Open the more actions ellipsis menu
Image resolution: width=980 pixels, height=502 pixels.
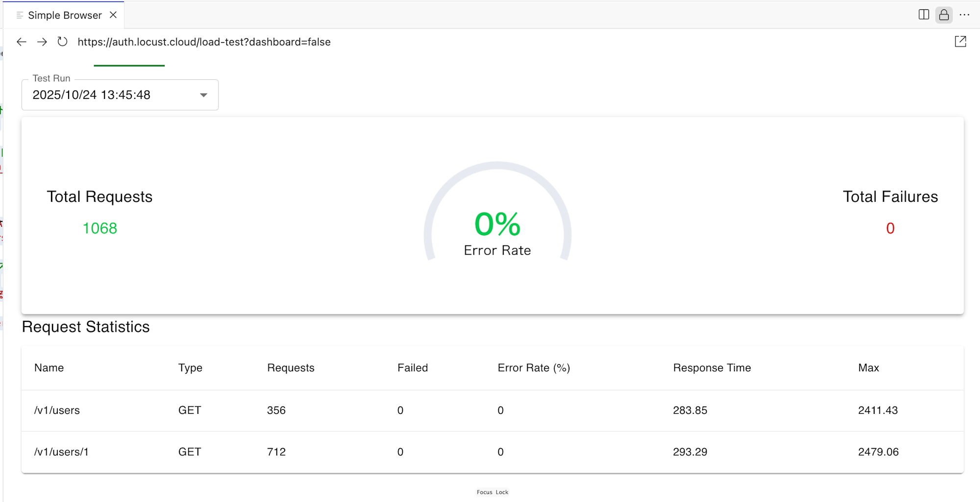pos(964,15)
